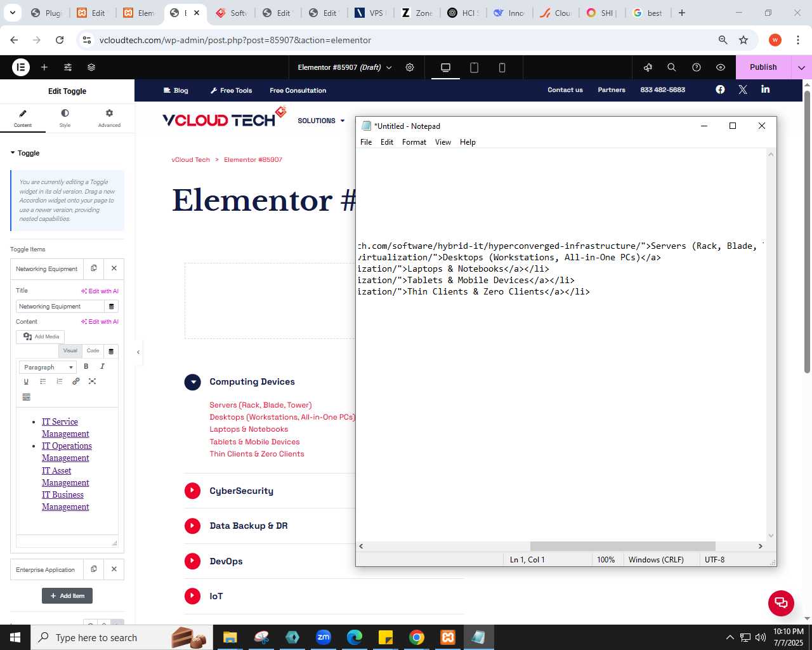Click the Add Media button

(x=41, y=336)
